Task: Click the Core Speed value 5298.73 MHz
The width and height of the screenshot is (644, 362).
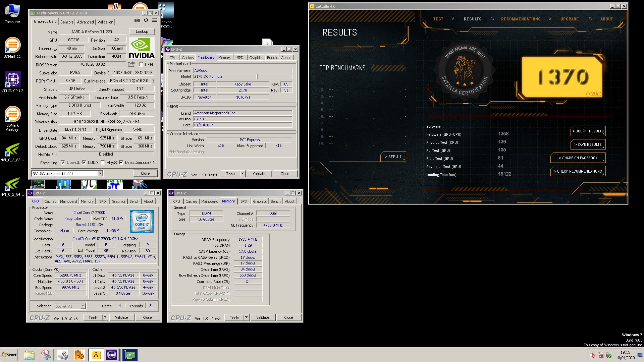Action: (70, 275)
